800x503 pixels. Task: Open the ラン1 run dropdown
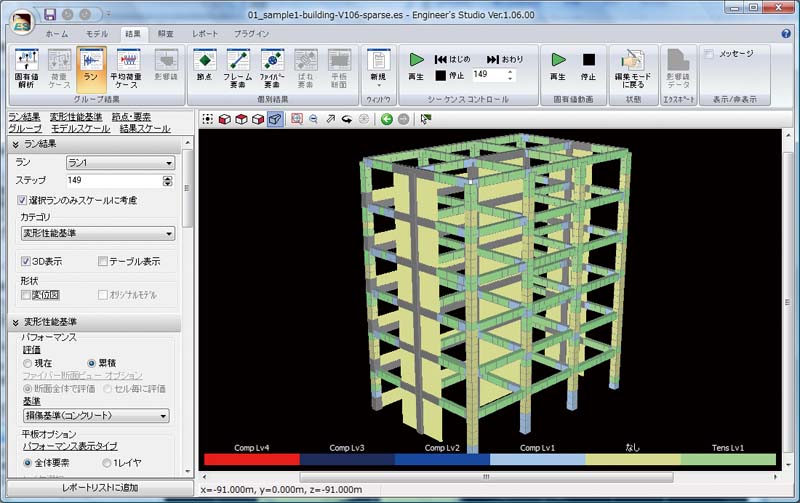click(x=120, y=163)
